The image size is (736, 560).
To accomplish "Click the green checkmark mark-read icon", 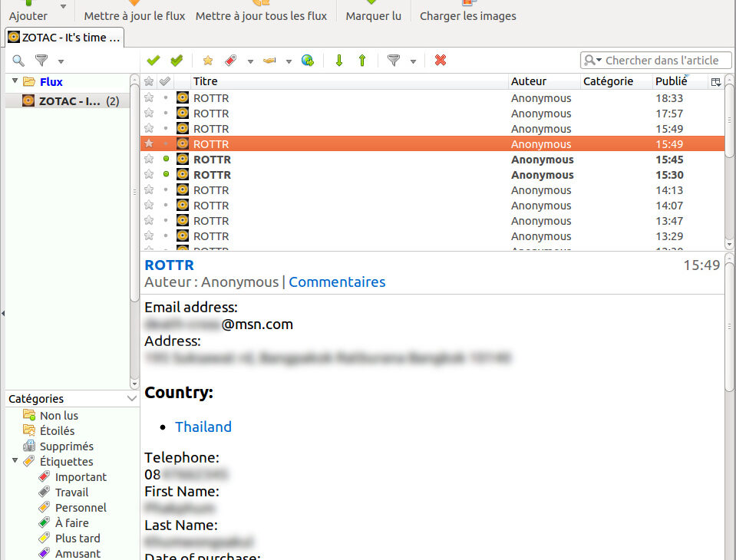I will (x=153, y=61).
